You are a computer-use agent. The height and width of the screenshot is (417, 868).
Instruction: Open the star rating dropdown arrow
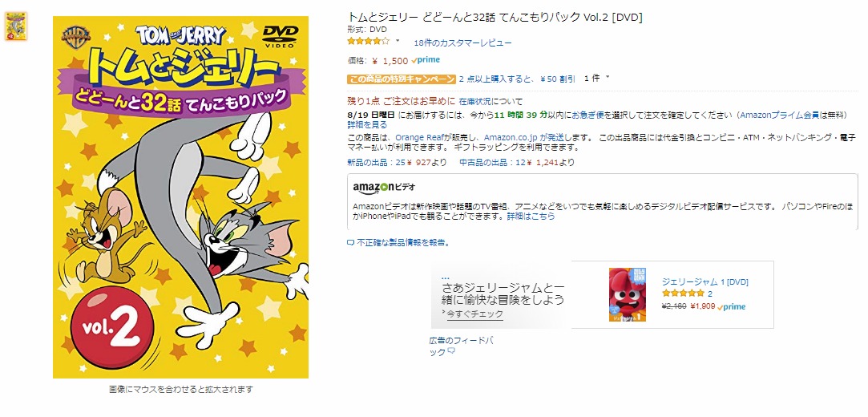tap(398, 40)
